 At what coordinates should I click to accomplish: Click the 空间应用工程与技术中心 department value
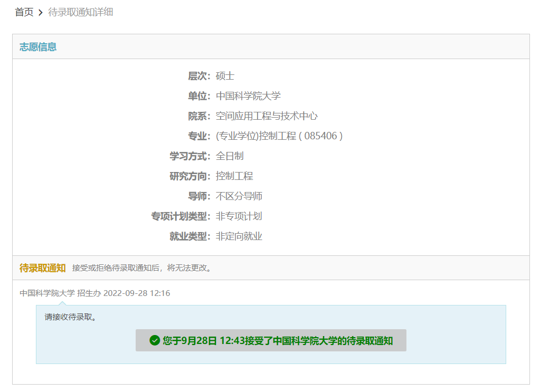(267, 116)
